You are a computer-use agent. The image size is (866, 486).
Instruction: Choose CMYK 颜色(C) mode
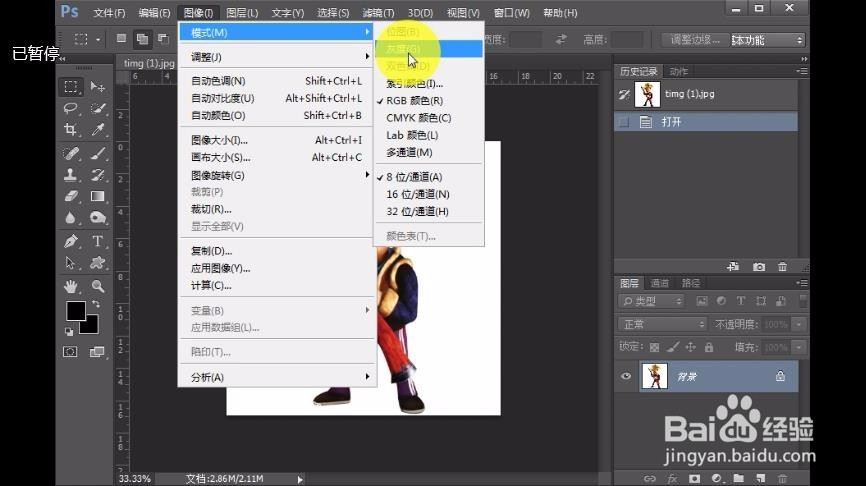pyautogui.click(x=429, y=118)
